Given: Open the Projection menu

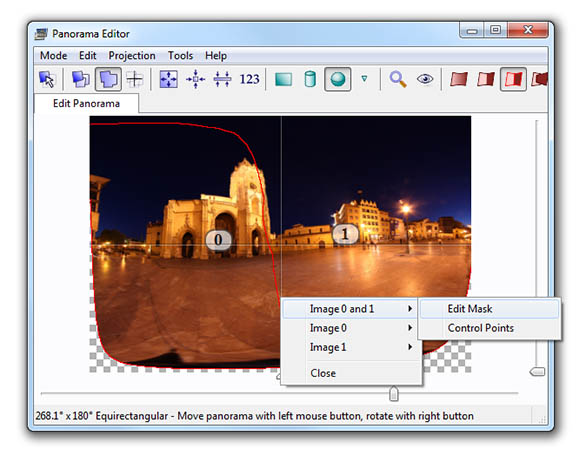Looking at the screenshot, I should (132, 56).
